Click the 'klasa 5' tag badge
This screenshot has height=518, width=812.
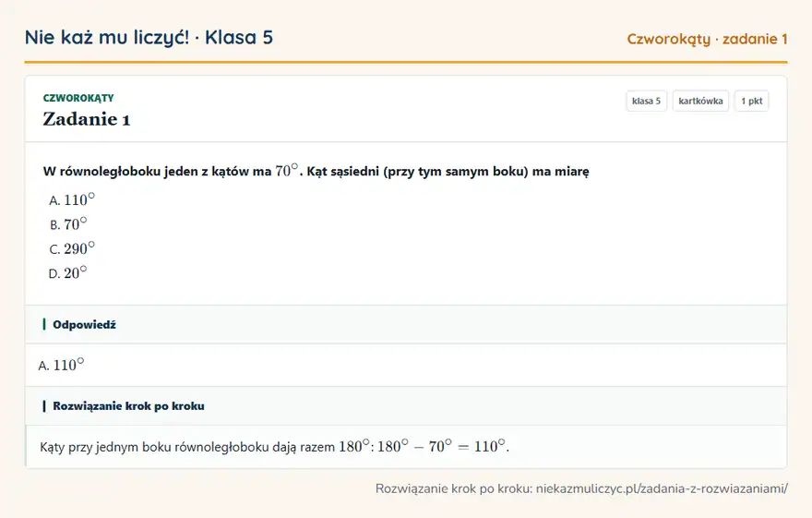[x=646, y=101]
